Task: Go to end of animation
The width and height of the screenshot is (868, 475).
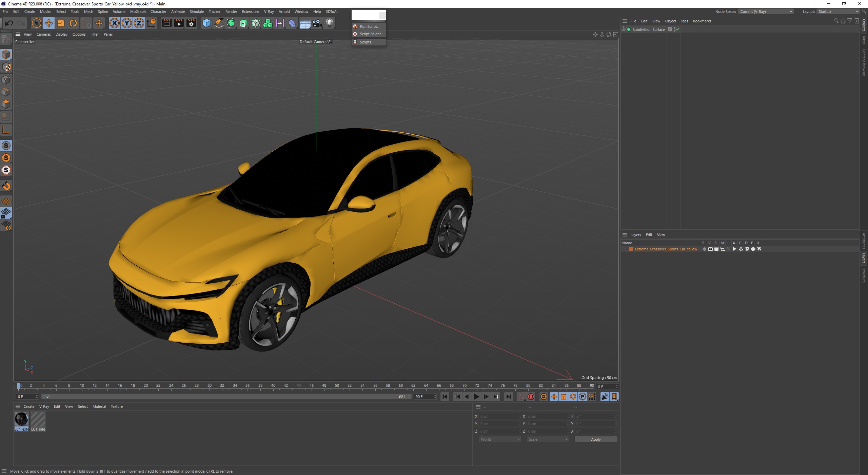Action: click(508, 397)
